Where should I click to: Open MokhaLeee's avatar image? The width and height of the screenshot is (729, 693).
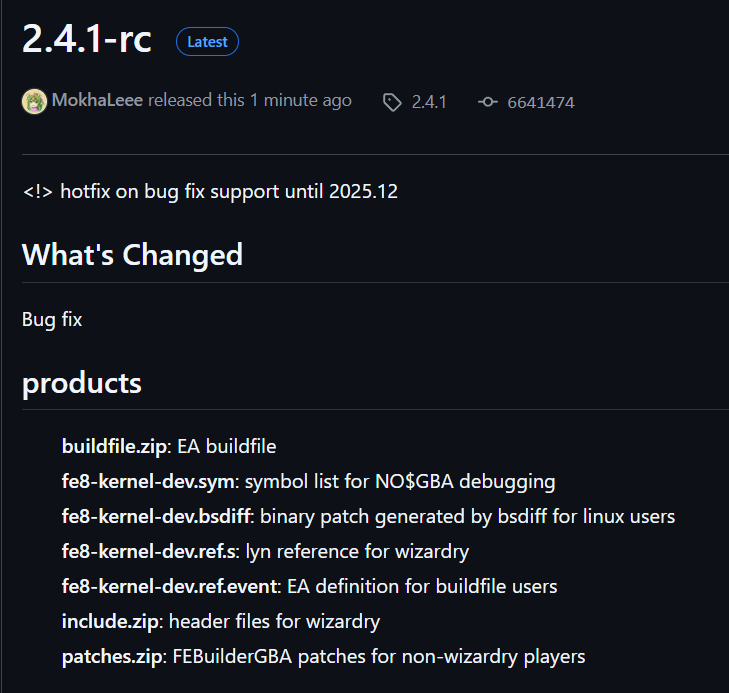point(34,101)
